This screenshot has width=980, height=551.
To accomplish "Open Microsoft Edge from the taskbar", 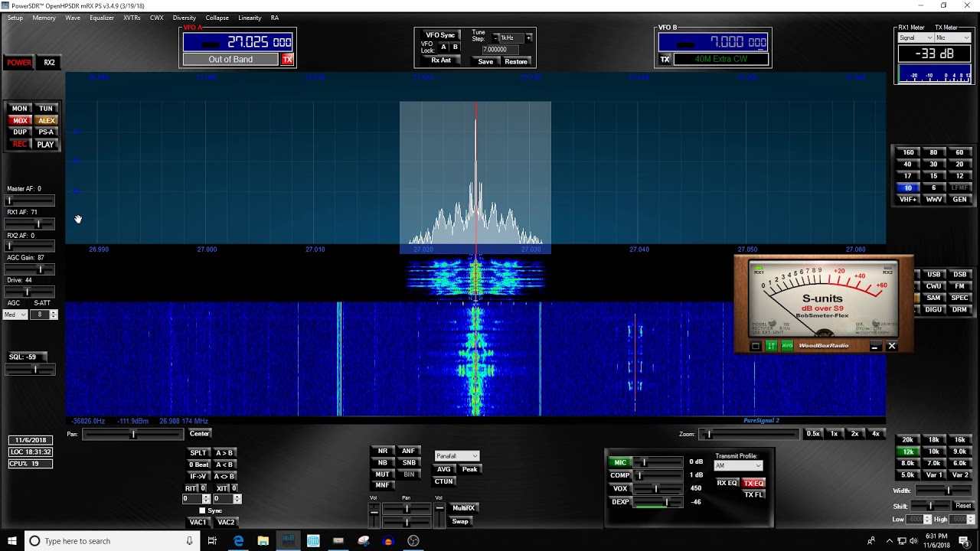I will coord(238,541).
